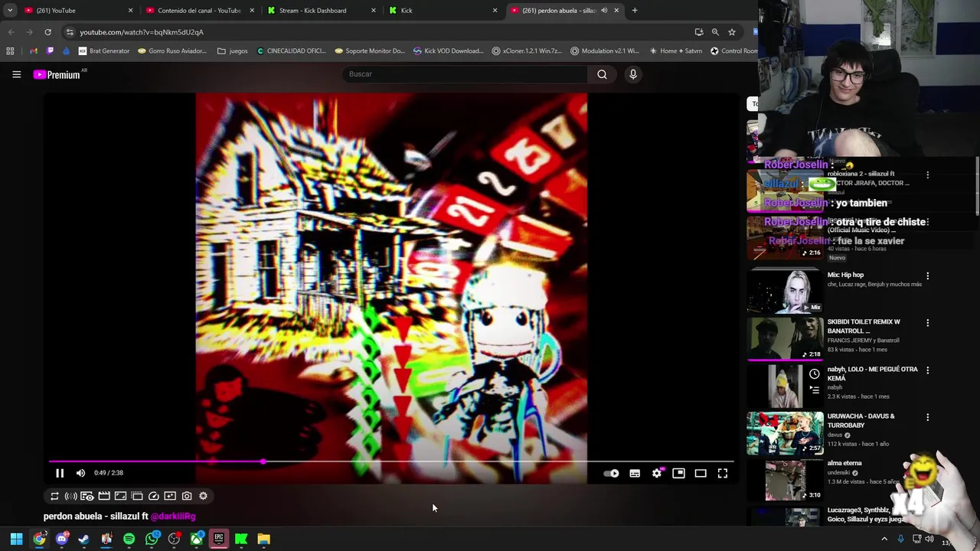980x551 pixels.
Task: Click the resize-player rectangle icon
Action: point(120,496)
